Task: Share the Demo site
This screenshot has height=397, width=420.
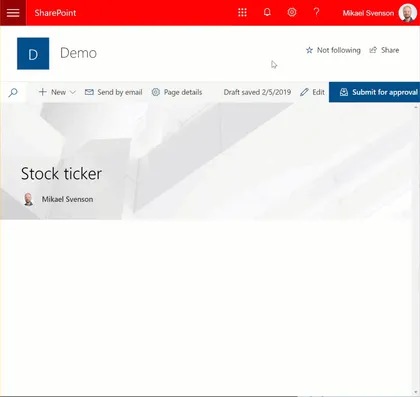Action: pos(384,50)
